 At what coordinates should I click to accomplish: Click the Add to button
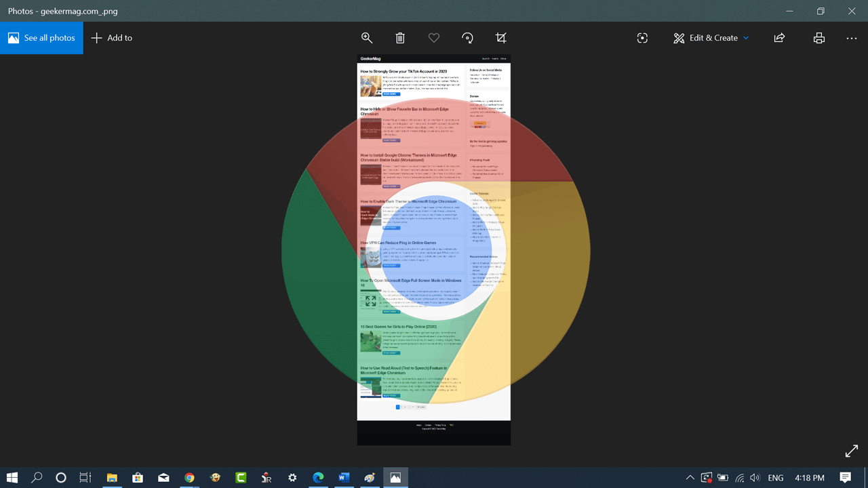click(112, 38)
